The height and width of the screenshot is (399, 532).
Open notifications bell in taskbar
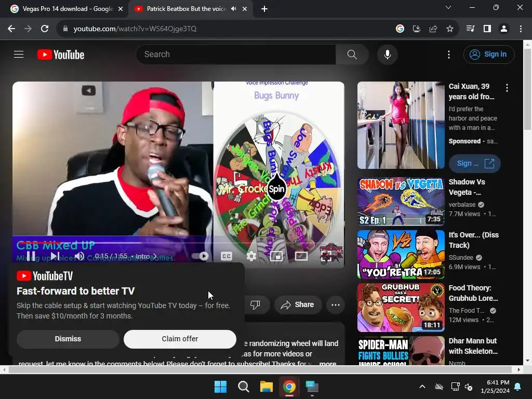point(518,387)
